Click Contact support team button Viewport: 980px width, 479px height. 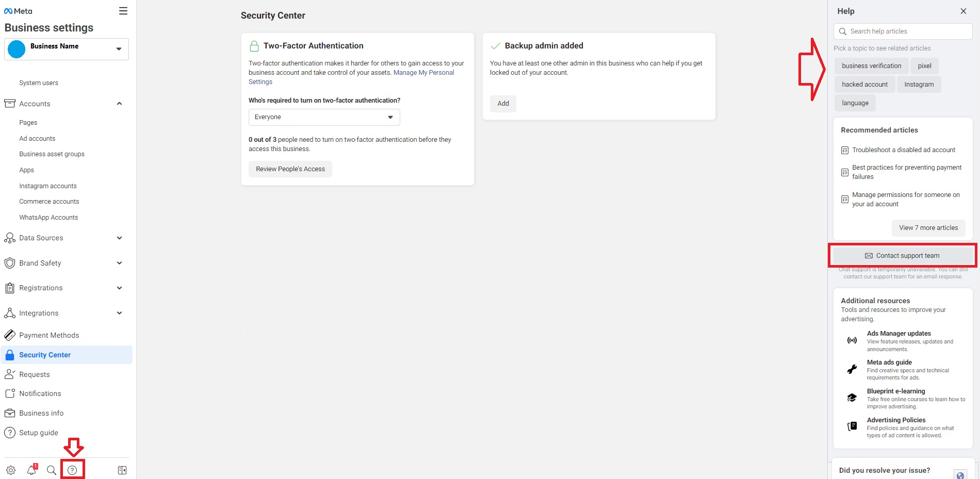click(x=902, y=256)
